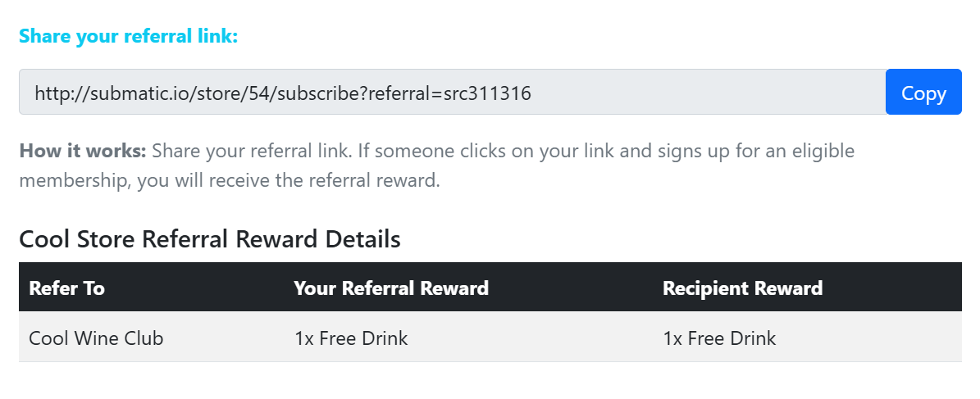Select the referral link input field
Image resolution: width=980 pixels, height=399 pixels.
tap(453, 92)
